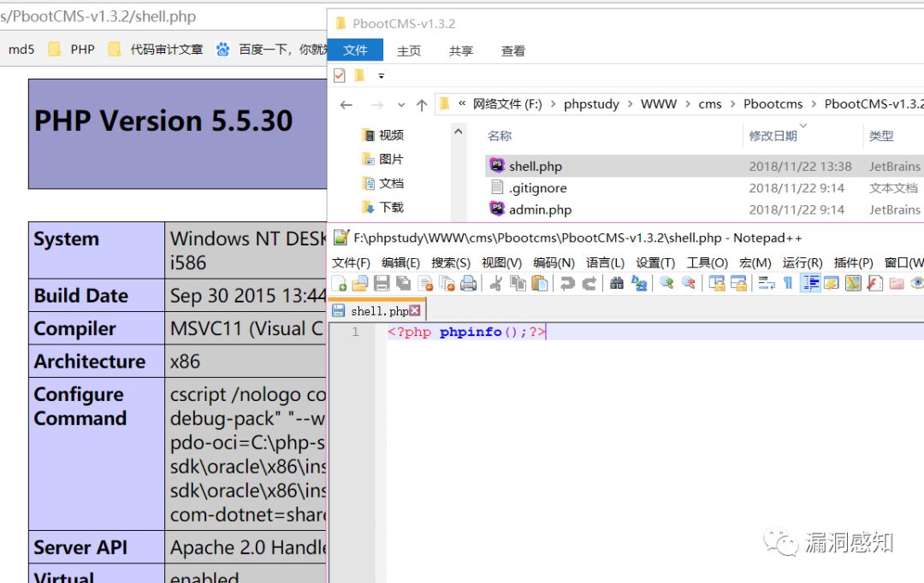Click the Up arrow in Explorer navigation
Image resolution: width=924 pixels, height=583 pixels.
click(x=422, y=105)
